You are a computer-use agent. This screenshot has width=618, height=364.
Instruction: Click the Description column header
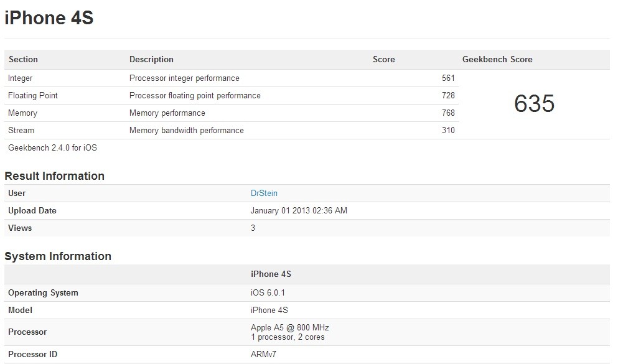(151, 60)
